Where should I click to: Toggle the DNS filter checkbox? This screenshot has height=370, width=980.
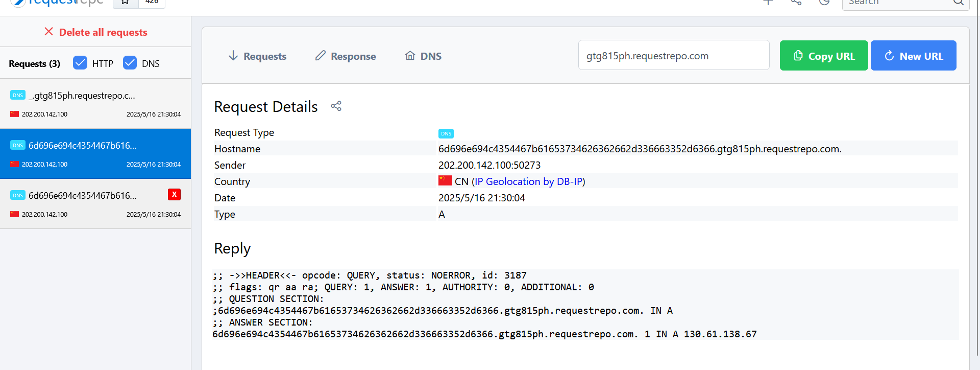(130, 63)
